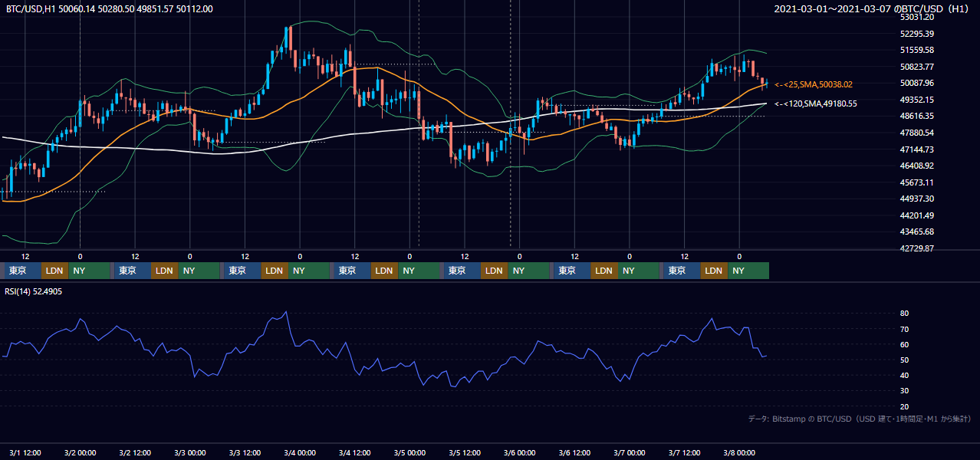Image resolution: width=980 pixels, height=460 pixels.
Task: Click the 3/5 12:00 date label
Action: coord(465,452)
